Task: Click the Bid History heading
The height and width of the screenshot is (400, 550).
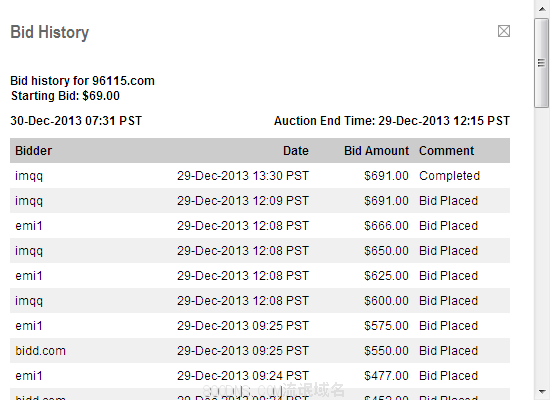Action: [49, 32]
